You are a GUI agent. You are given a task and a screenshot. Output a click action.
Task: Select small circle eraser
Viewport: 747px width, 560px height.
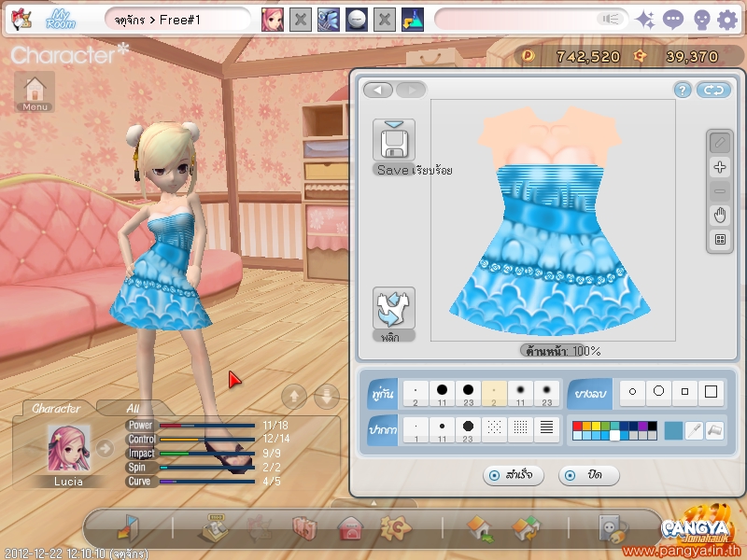coord(632,392)
